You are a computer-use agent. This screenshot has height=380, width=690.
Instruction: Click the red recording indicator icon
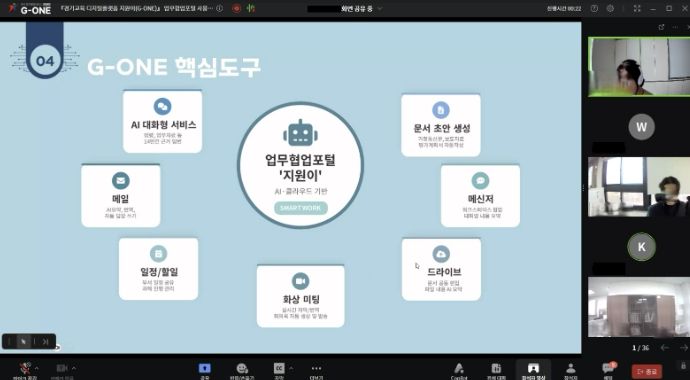[x=237, y=8]
